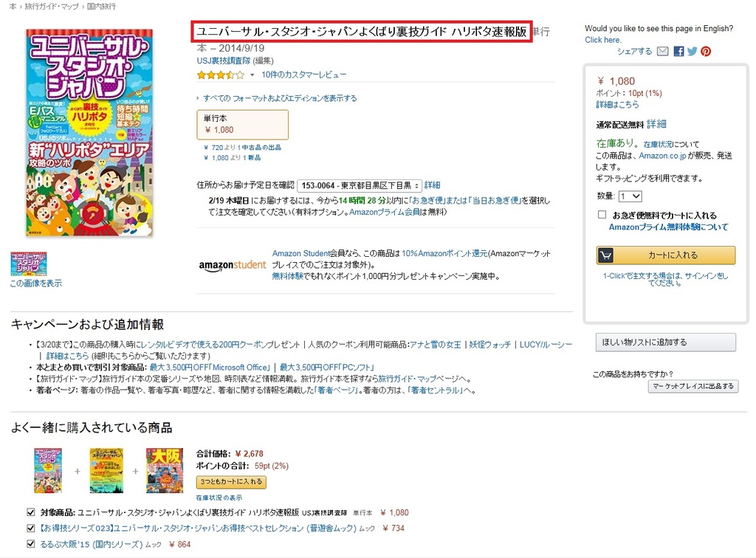
Task: Go to the 国内旅行 breadcrumb category
Action: point(101,6)
